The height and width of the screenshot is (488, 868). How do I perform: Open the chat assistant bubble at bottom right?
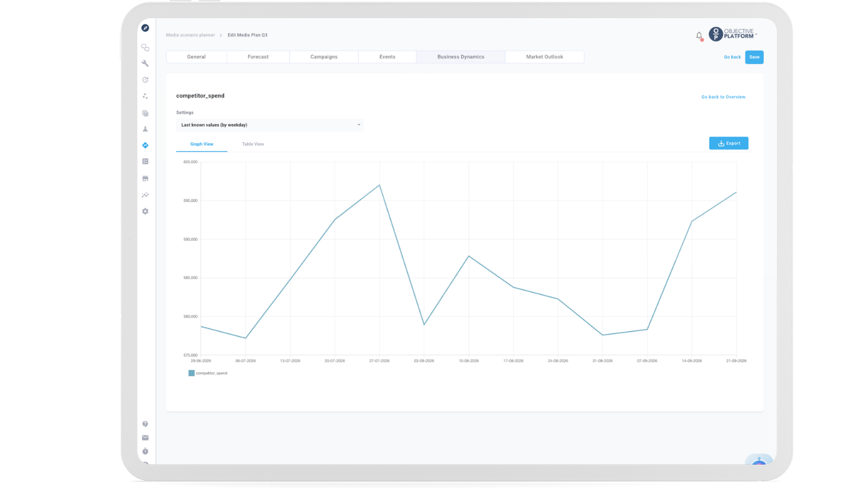pyautogui.click(x=759, y=459)
